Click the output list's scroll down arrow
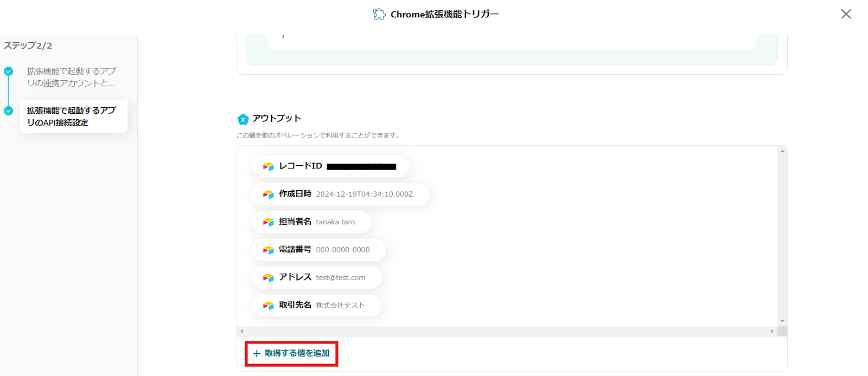Image resolution: width=868 pixels, height=376 pixels. pyautogui.click(x=782, y=321)
